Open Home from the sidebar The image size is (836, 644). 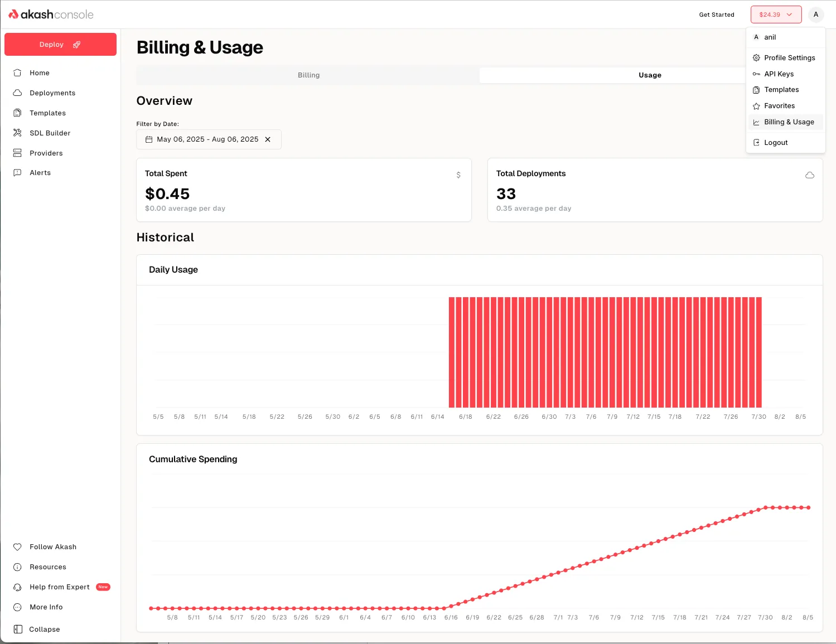[x=39, y=73]
